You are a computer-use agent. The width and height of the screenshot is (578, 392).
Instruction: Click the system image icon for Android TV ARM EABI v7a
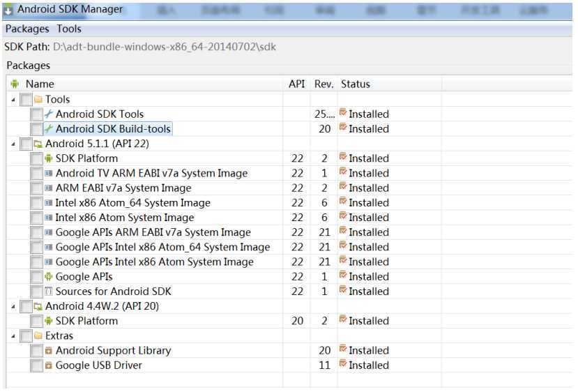point(49,173)
